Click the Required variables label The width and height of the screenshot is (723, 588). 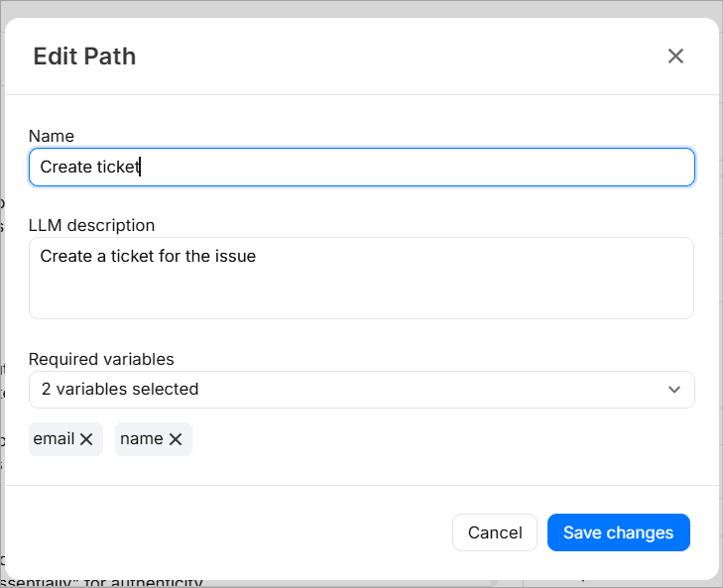[x=101, y=359]
